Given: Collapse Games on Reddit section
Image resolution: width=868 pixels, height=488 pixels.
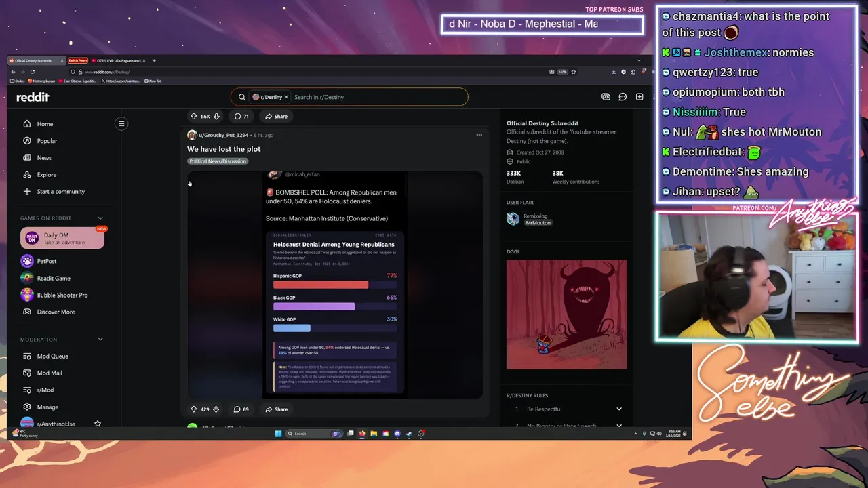Looking at the screenshot, I should point(100,218).
